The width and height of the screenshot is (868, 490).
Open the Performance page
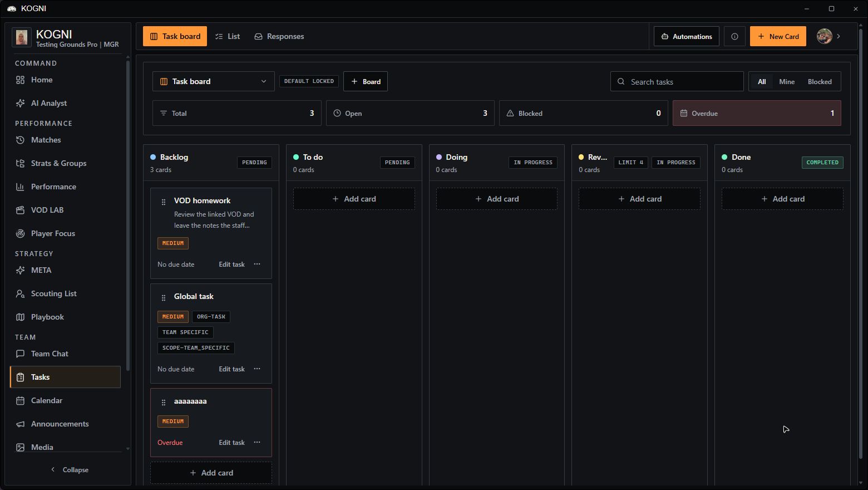point(65,187)
